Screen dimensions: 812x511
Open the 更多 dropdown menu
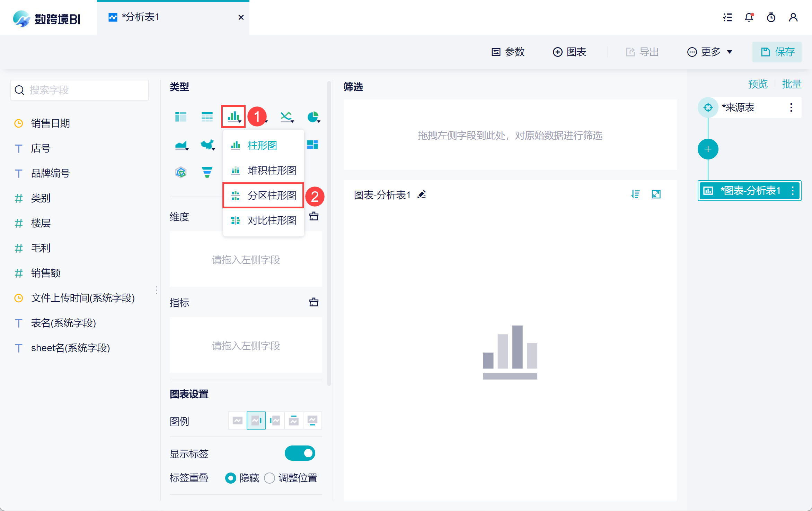(710, 52)
